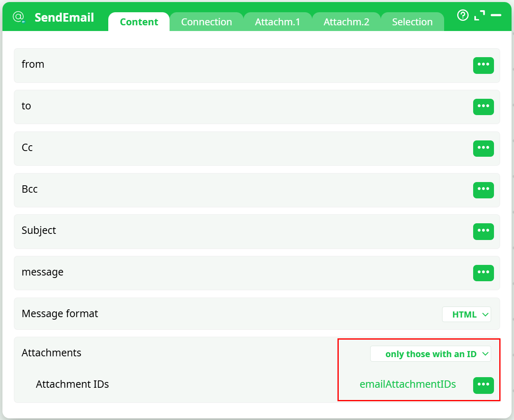This screenshot has width=514, height=420.
Task: Click the Cc row three-dot button
Action: point(483,148)
